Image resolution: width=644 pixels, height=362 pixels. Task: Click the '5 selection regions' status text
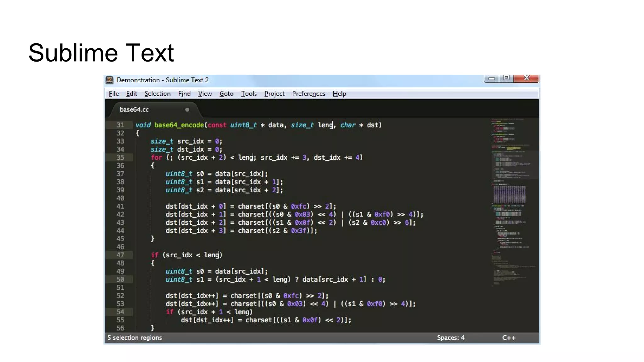click(135, 337)
